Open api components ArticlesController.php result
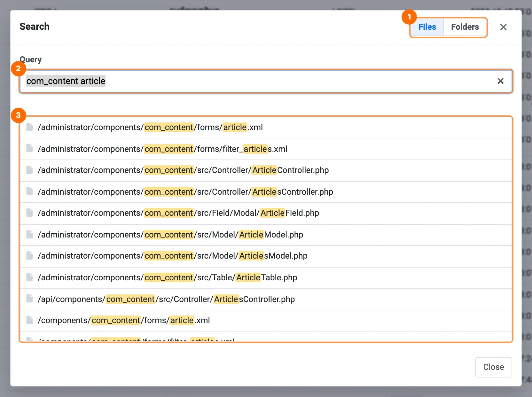The width and height of the screenshot is (532, 397). coord(266,299)
